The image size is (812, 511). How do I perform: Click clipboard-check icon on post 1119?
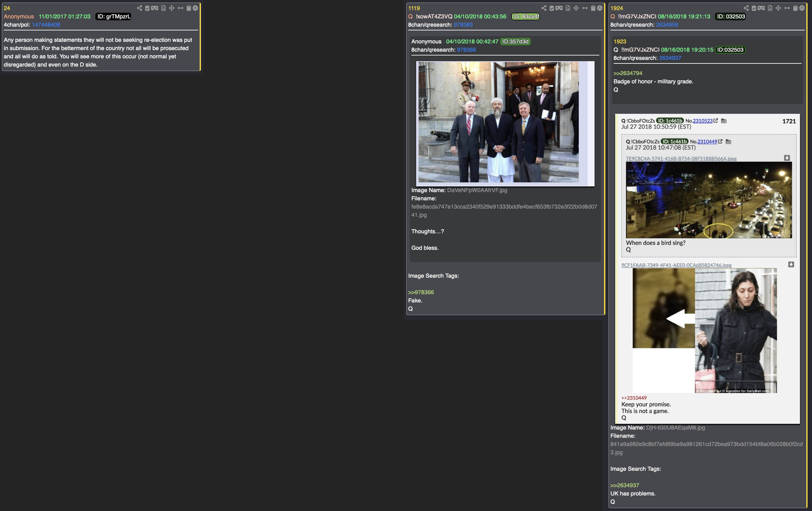pyautogui.click(x=552, y=8)
